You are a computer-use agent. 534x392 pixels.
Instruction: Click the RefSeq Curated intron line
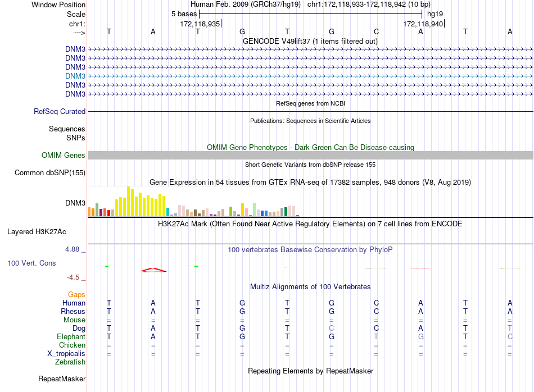tap(311, 111)
